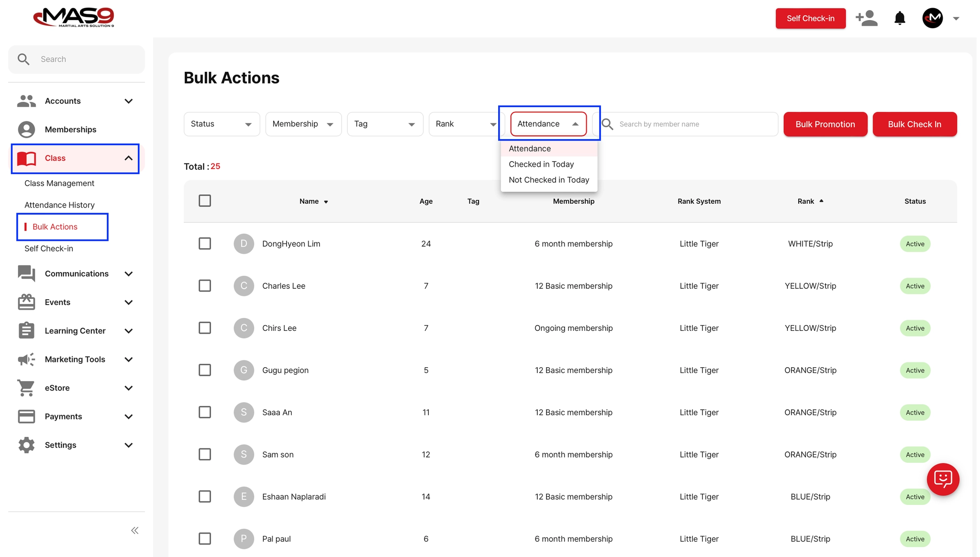Click the Bulk Promotion button
The height and width of the screenshot is (557, 980).
pyautogui.click(x=825, y=124)
